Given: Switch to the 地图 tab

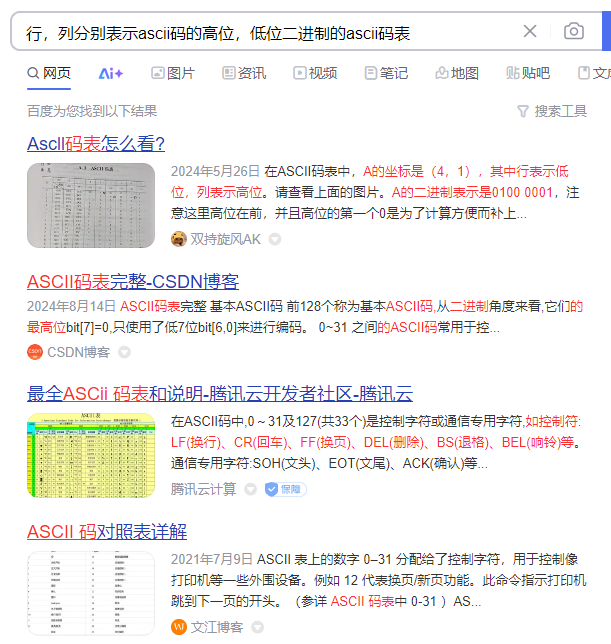Looking at the screenshot, I should (457, 73).
